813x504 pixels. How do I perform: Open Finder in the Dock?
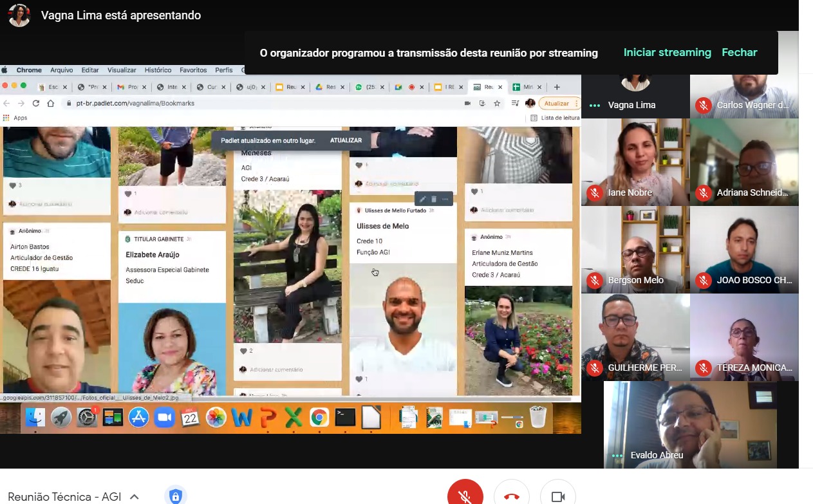[x=35, y=418]
